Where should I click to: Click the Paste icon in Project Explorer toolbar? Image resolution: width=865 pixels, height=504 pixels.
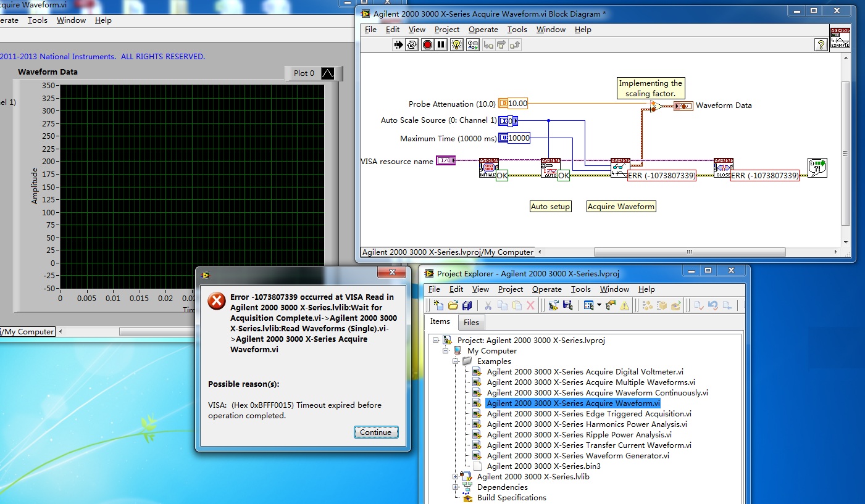click(516, 305)
